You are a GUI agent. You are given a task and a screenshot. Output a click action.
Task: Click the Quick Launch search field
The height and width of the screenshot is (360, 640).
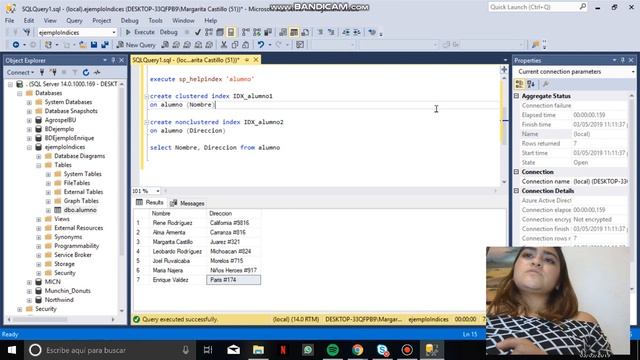tap(538, 7)
